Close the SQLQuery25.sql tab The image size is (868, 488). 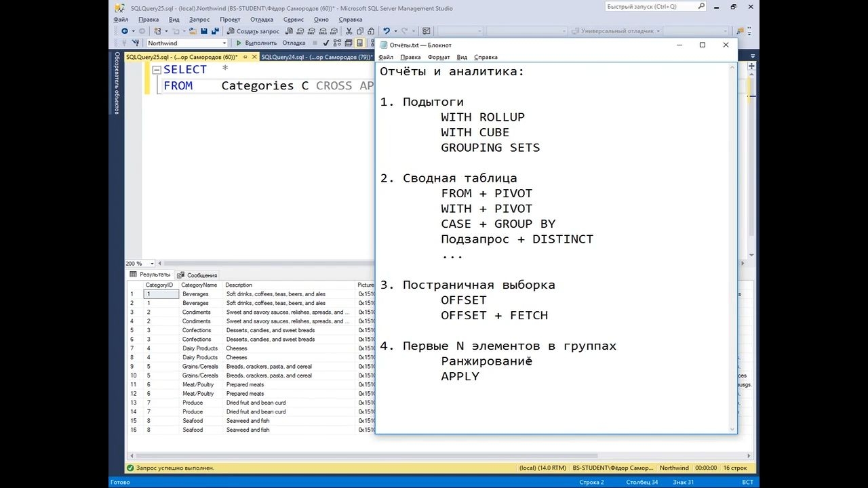point(255,57)
